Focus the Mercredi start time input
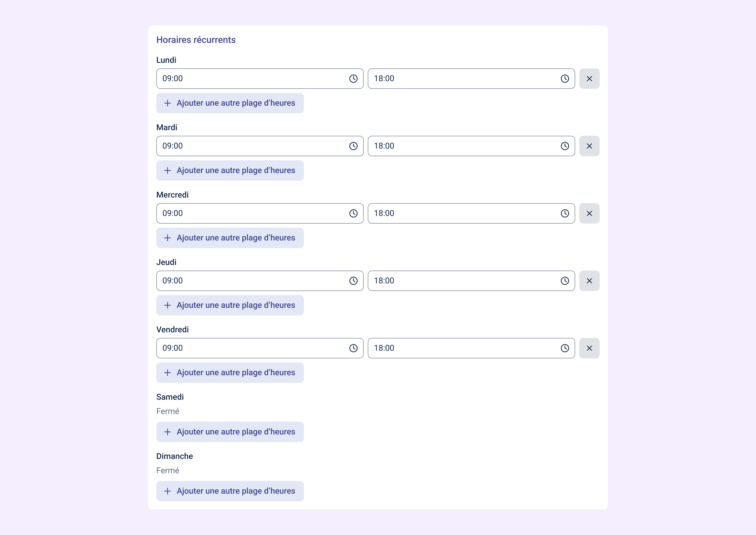The image size is (756, 535). tap(251, 213)
